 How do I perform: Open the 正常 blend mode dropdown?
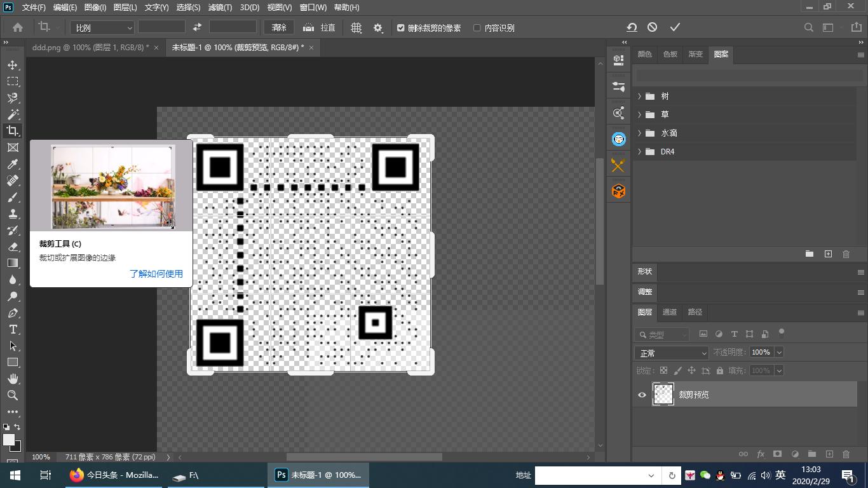(671, 353)
